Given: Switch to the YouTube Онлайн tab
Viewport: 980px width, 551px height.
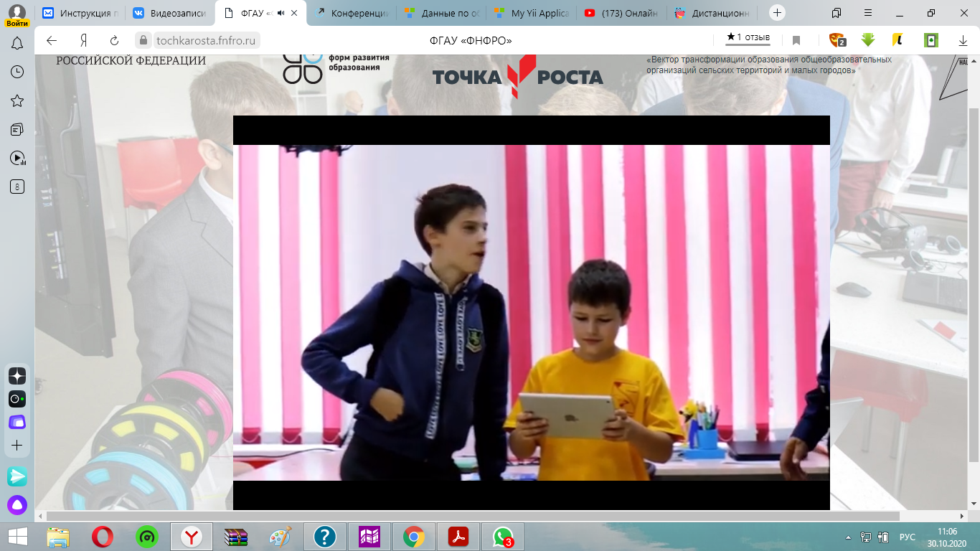Looking at the screenshot, I should pyautogui.click(x=621, y=13).
